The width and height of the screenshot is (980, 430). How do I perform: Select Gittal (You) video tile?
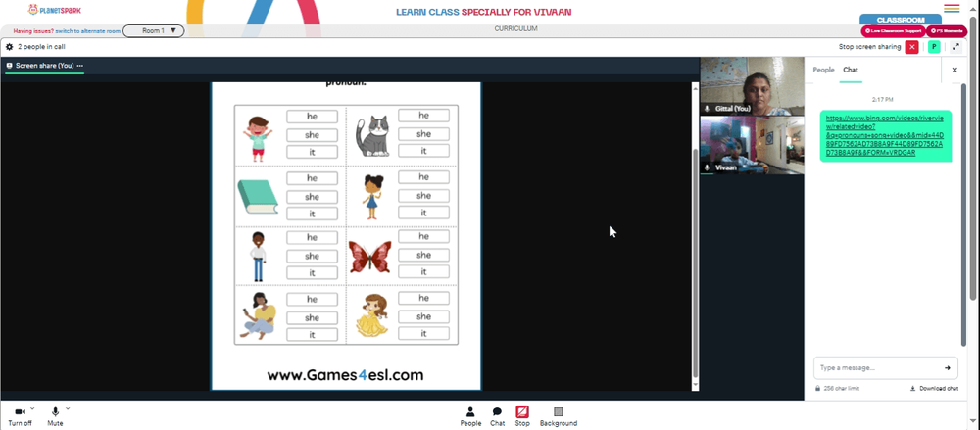(752, 86)
